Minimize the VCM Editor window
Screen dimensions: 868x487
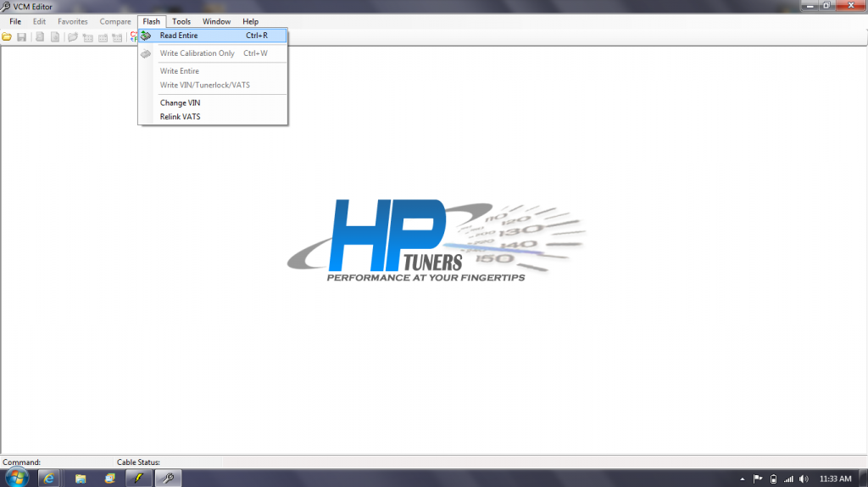click(x=810, y=6)
